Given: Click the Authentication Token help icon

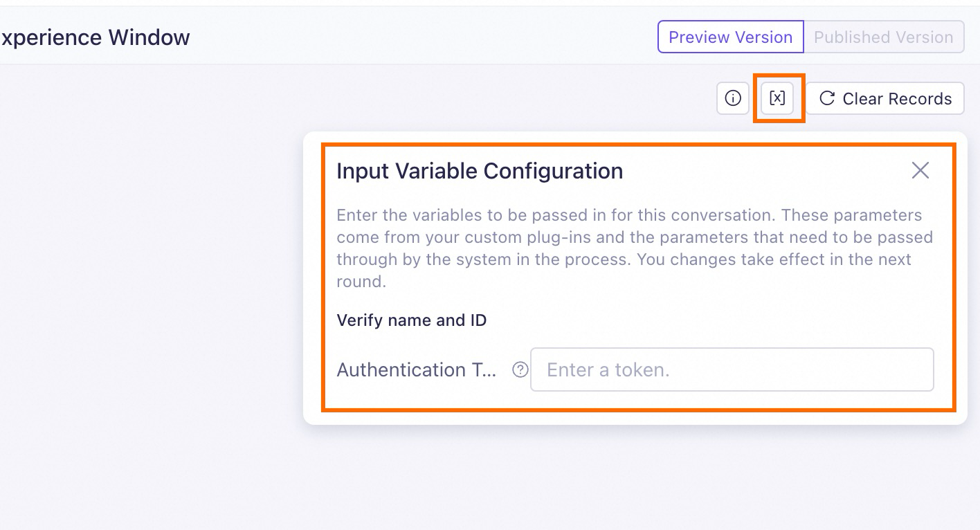Looking at the screenshot, I should tap(520, 370).
